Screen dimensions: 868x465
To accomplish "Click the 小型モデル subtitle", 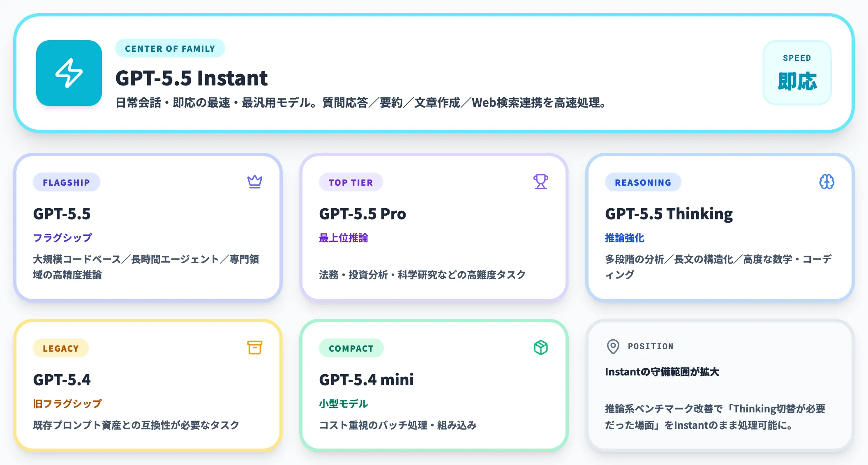I will tap(344, 404).
